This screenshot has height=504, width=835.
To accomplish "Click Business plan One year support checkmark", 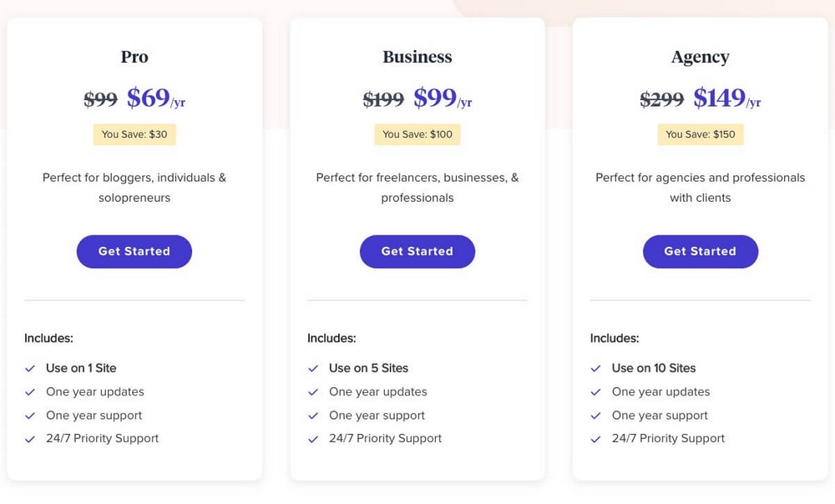I will click(x=313, y=416).
